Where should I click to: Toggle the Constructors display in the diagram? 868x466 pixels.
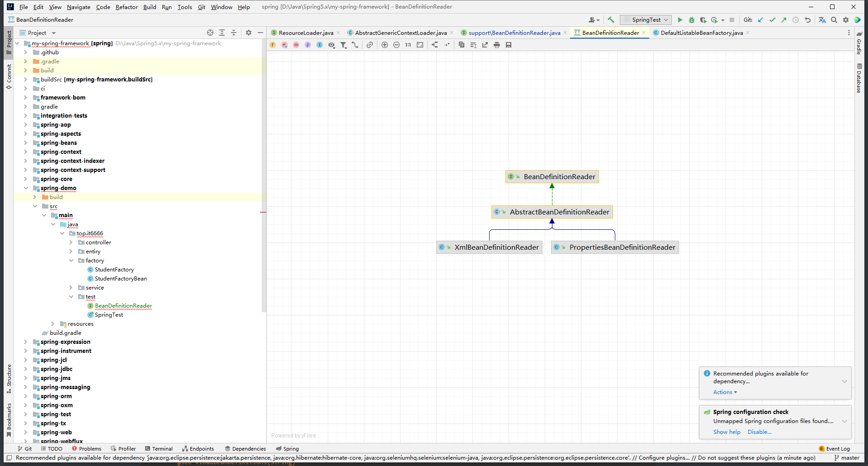[284, 45]
